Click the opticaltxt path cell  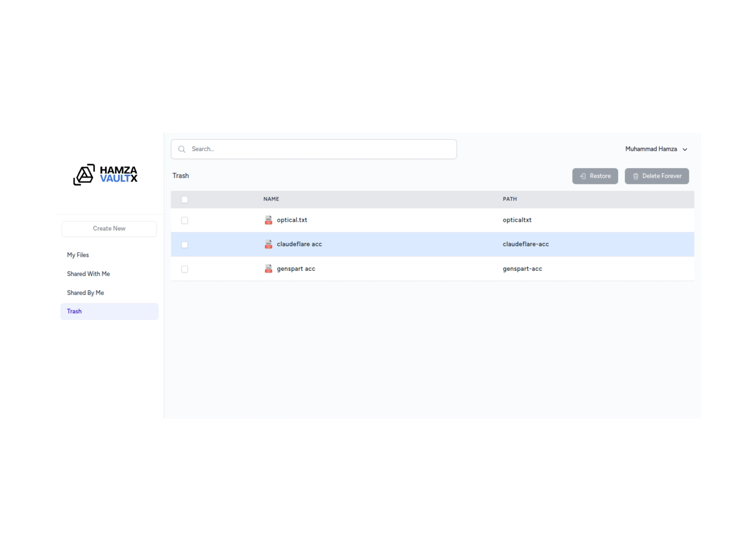click(517, 220)
